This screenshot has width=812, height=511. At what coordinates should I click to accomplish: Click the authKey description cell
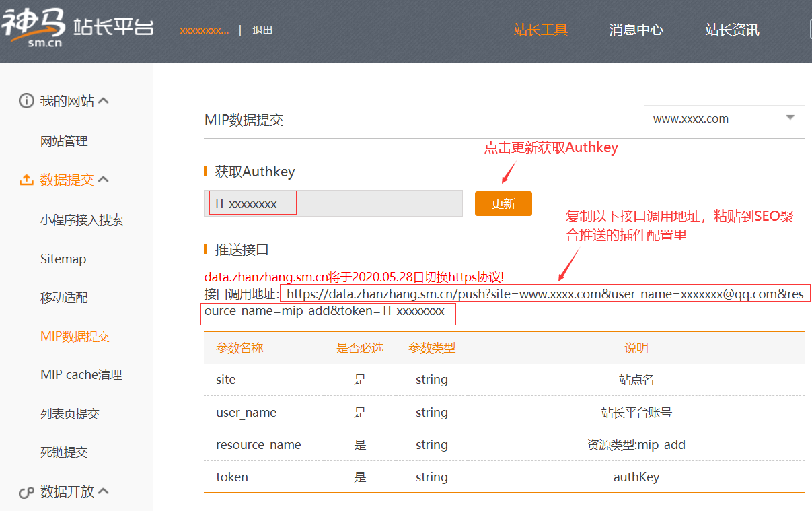click(x=636, y=477)
